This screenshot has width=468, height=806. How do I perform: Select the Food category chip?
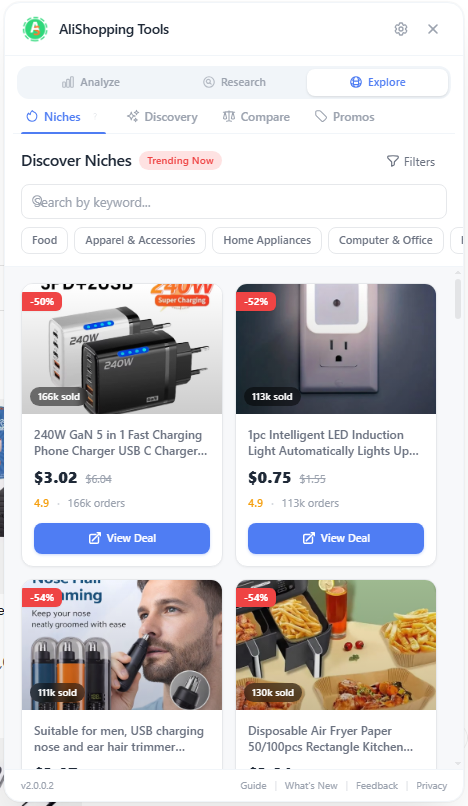pyautogui.click(x=44, y=240)
